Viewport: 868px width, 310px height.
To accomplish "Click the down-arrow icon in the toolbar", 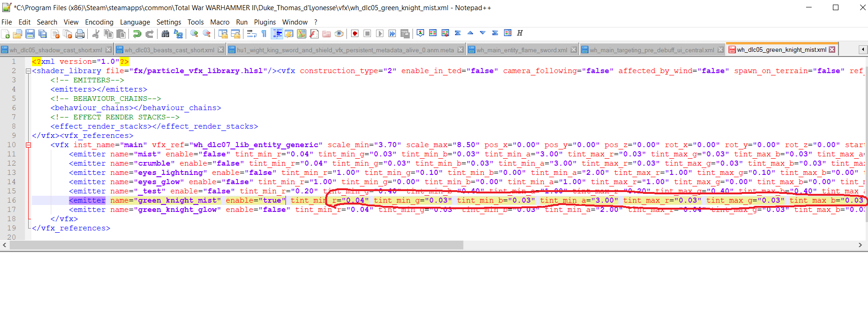I will coord(483,33).
